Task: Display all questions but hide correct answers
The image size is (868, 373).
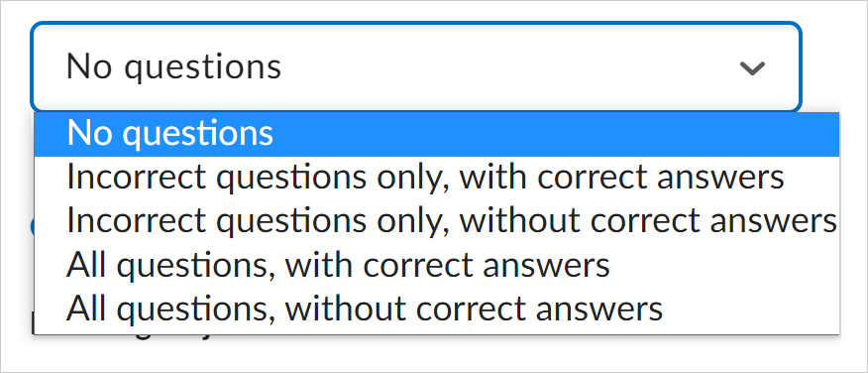Action: pyautogui.click(x=437, y=310)
